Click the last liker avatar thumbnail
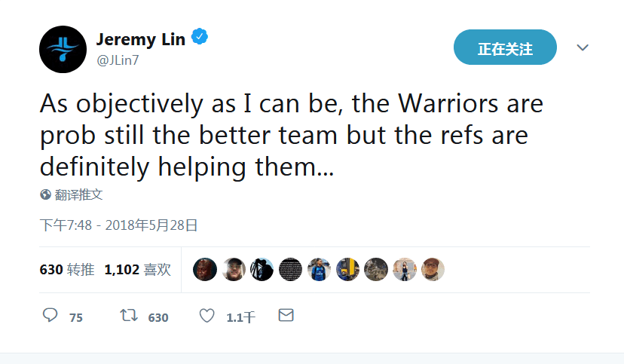Image resolution: width=624 pixels, height=364 pixels. tap(433, 269)
